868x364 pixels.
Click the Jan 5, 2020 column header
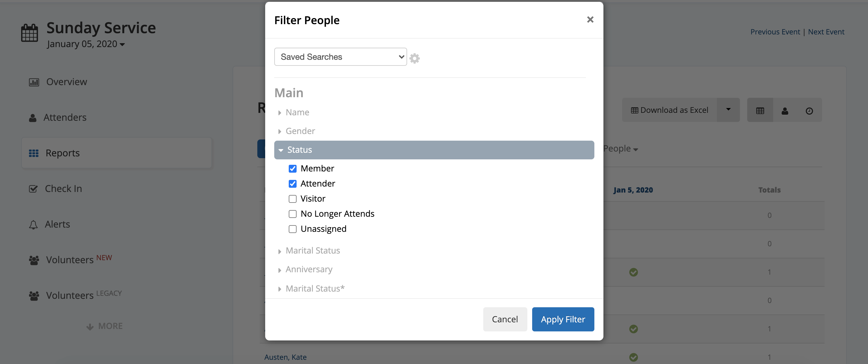point(633,190)
